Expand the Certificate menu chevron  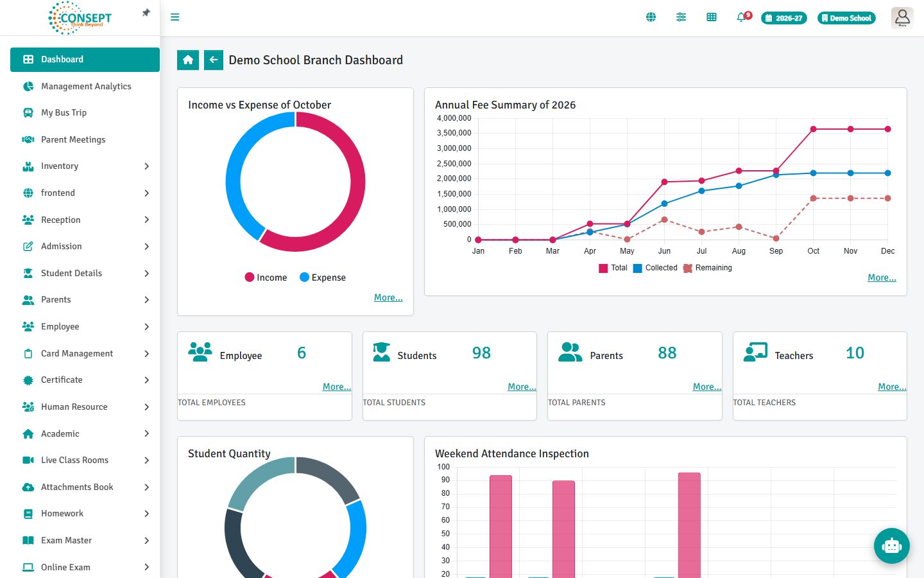[x=146, y=380]
